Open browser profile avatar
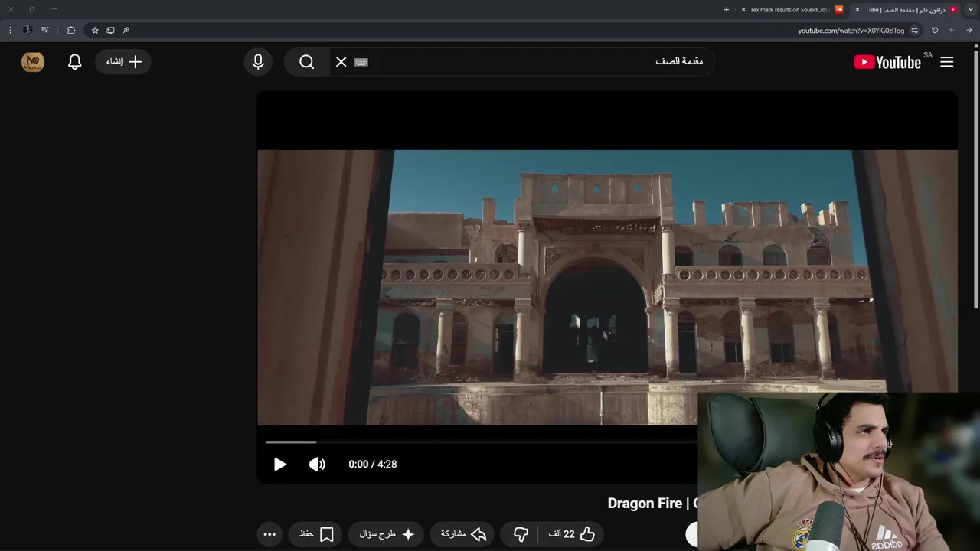Screen dimensions: 980x551 click(x=28, y=31)
